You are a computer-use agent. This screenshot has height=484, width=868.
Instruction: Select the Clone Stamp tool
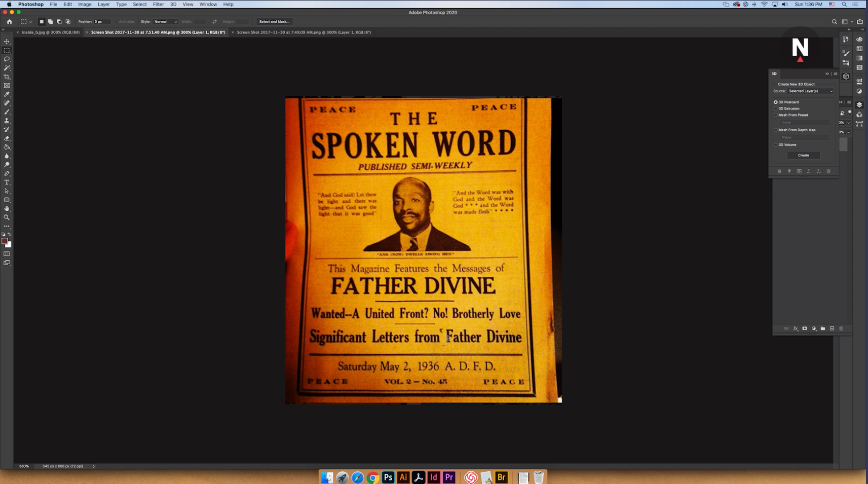click(x=7, y=121)
